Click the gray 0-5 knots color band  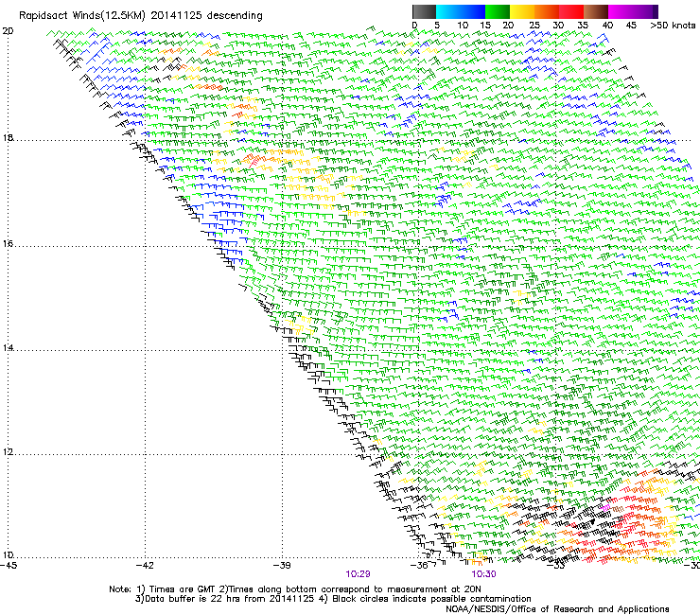[424, 11]
